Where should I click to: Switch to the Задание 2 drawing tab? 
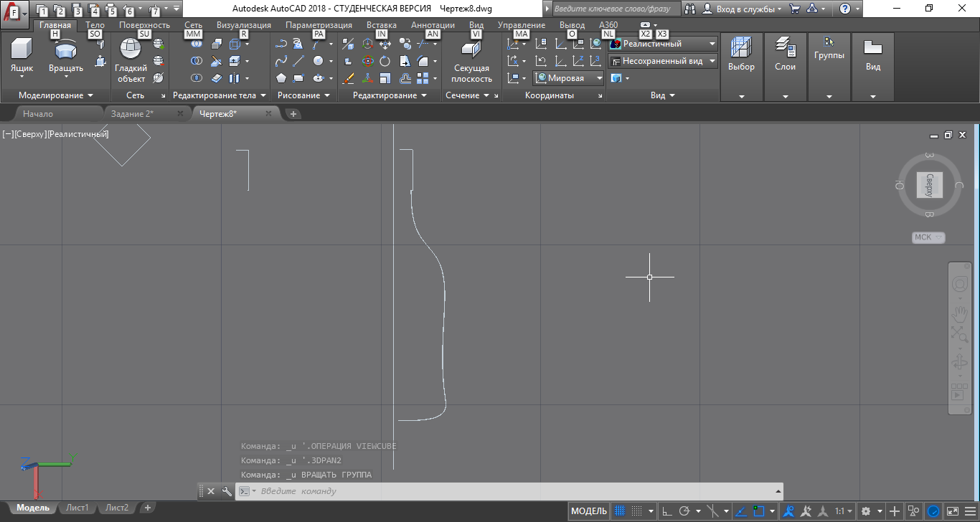(132, 113)
